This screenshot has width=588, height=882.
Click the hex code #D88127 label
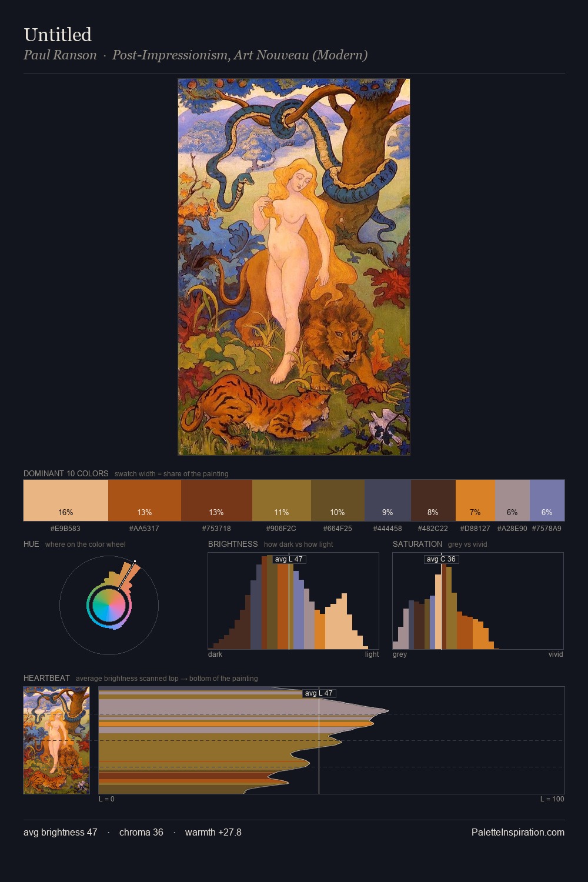click(x=475, y=529)
